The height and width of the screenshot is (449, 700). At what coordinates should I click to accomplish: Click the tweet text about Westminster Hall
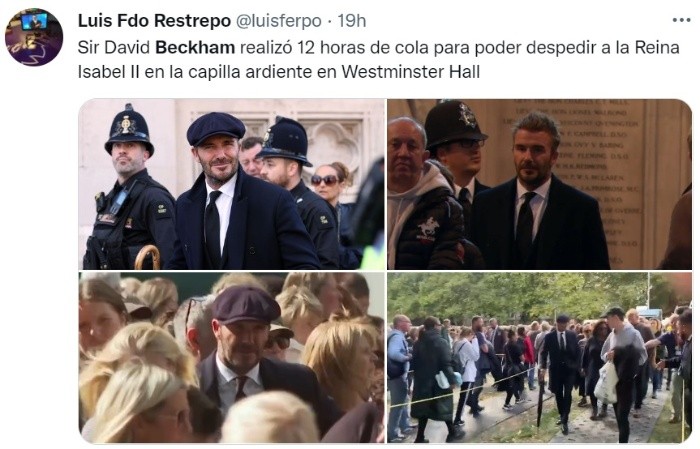coord(379,59)
